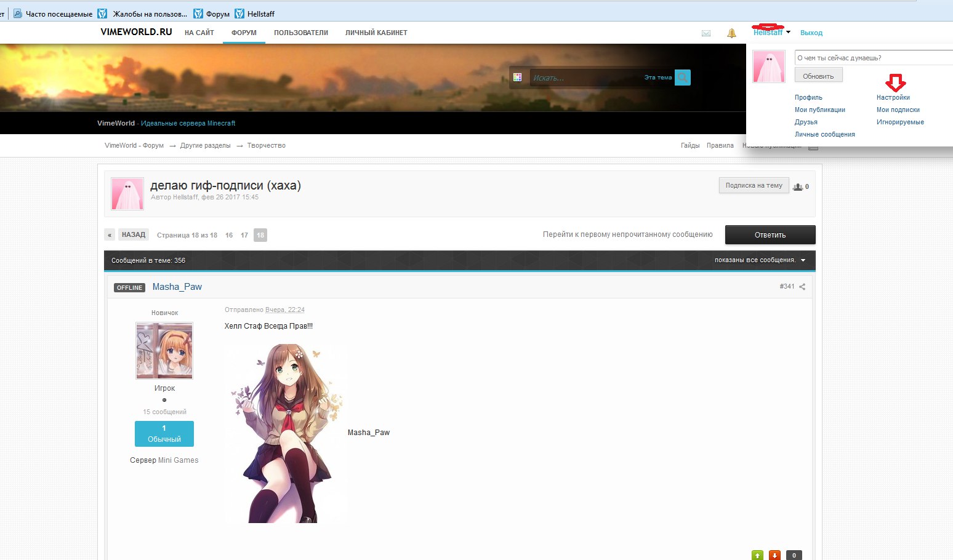Click the anime girl signature image
This screenshot has height=560, width=953.
pyautogui.click(x=286, y=433)
